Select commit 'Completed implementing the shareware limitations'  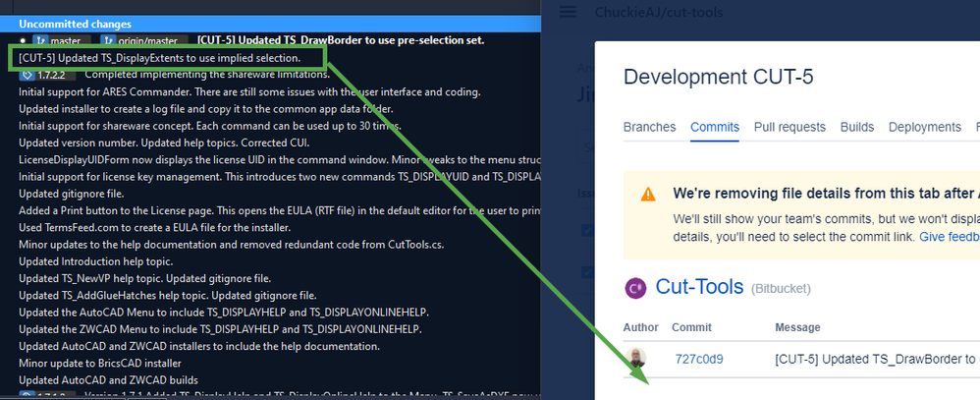pyautogui.click(x=207, y=75)
